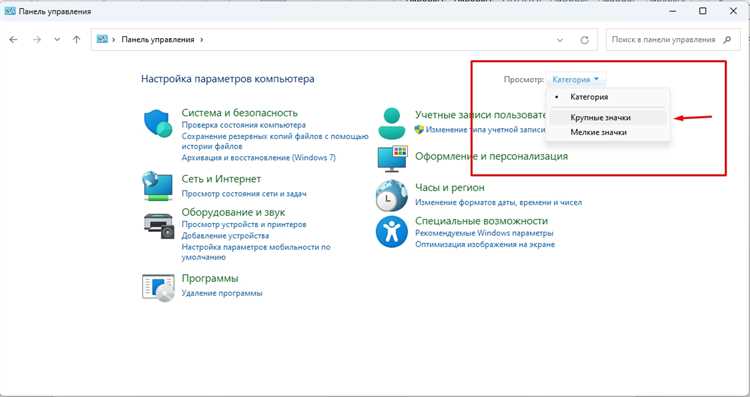Open System and Security shield icon
Viewport: 750px width, 397px height.
click(158, 123)
